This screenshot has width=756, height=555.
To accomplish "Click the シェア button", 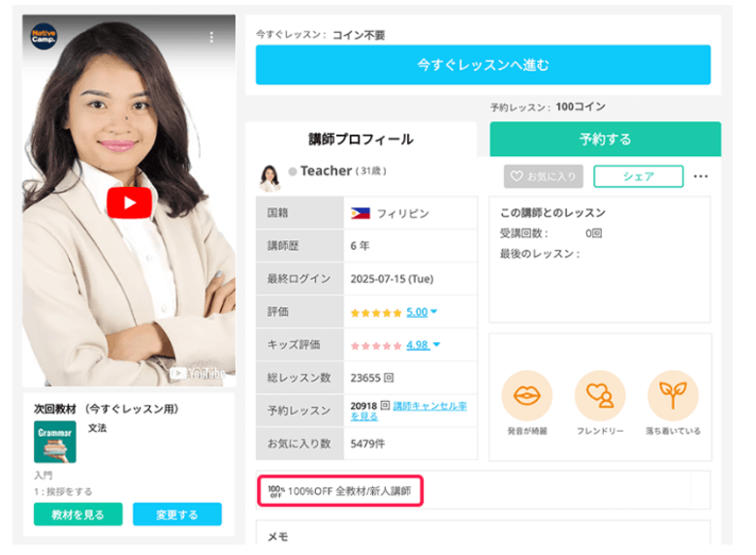I will (639, 176).
